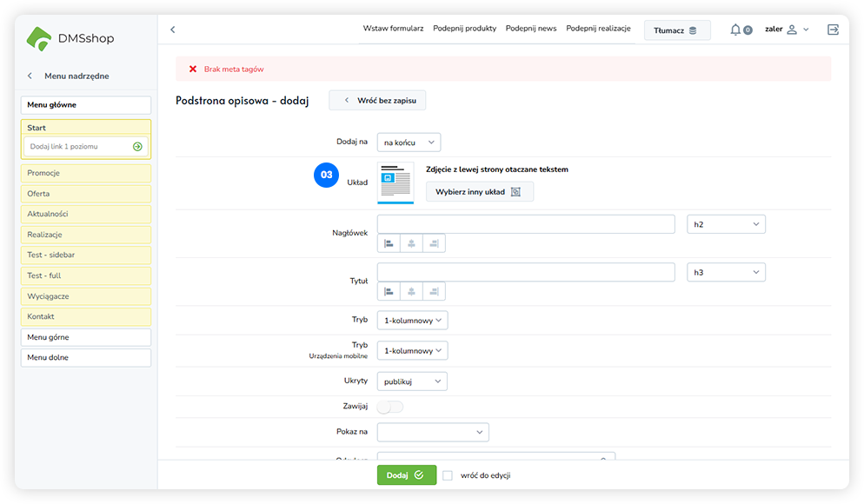Click the green Dodaj button
Screen dimensions: 864x504
tap(406, 475)
